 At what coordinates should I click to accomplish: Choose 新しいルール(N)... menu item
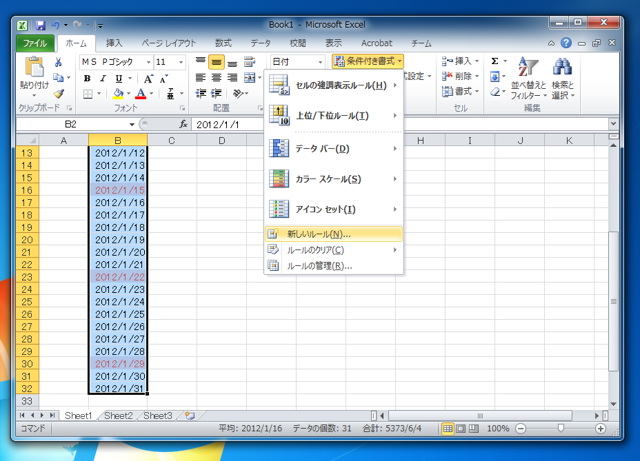tap(333, 234)
